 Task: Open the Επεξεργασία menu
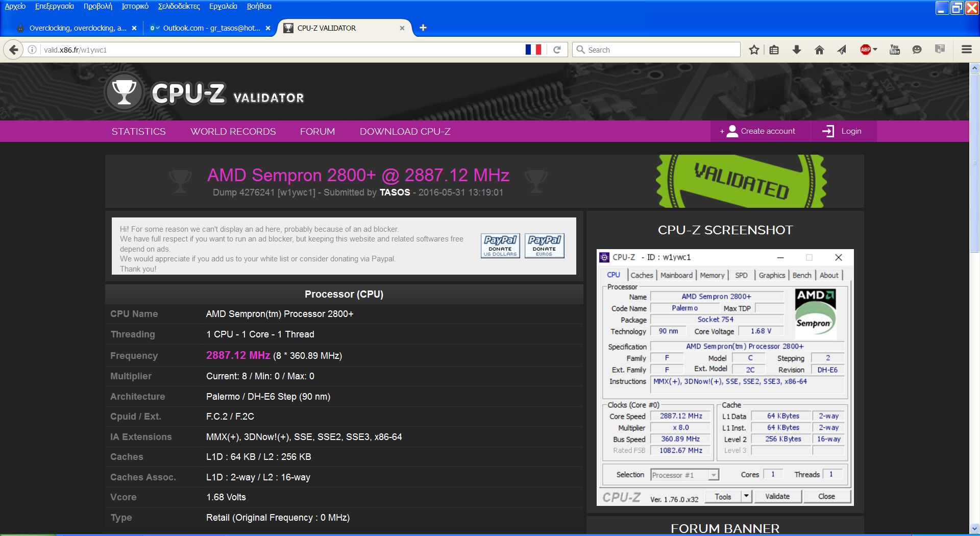(x=54, y=6)
